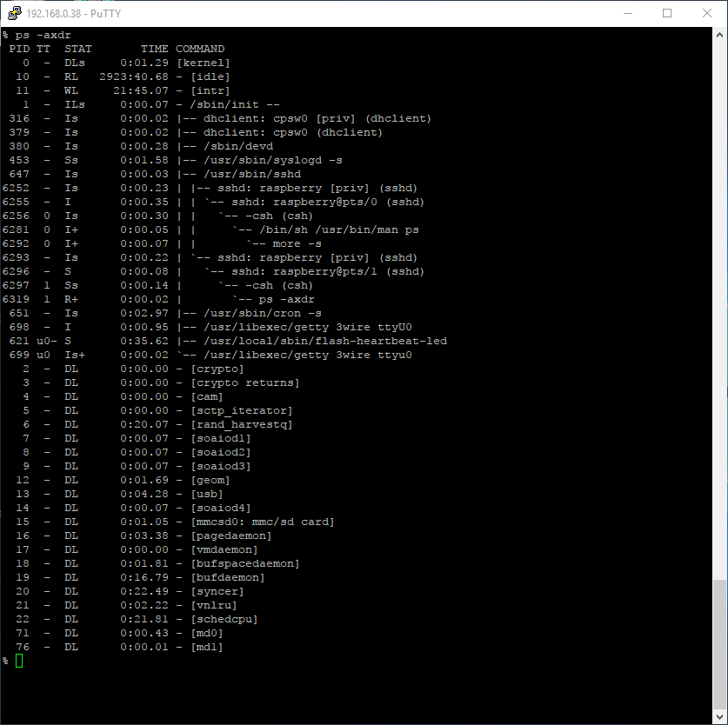
Task: Click the '[pagedaemon]' entry
Action: coord(231,536)
